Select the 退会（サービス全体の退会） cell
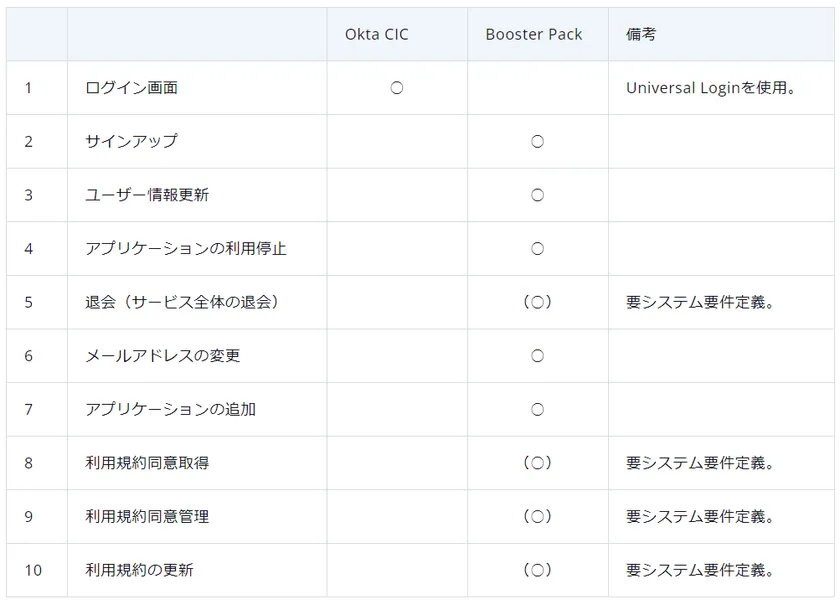Viewport: 840px width, 606px height. coord(182,302)
